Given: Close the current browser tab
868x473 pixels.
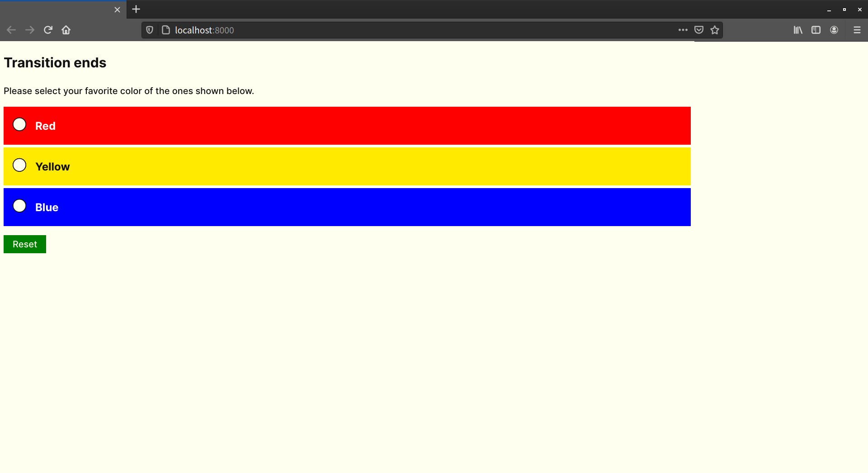Looking at the screenshot, I should (117, 9).
